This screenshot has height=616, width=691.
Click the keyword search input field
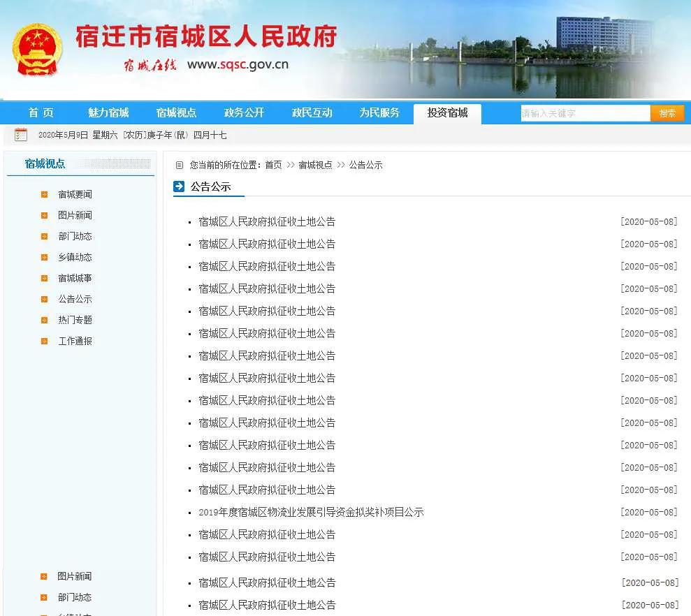585,113
